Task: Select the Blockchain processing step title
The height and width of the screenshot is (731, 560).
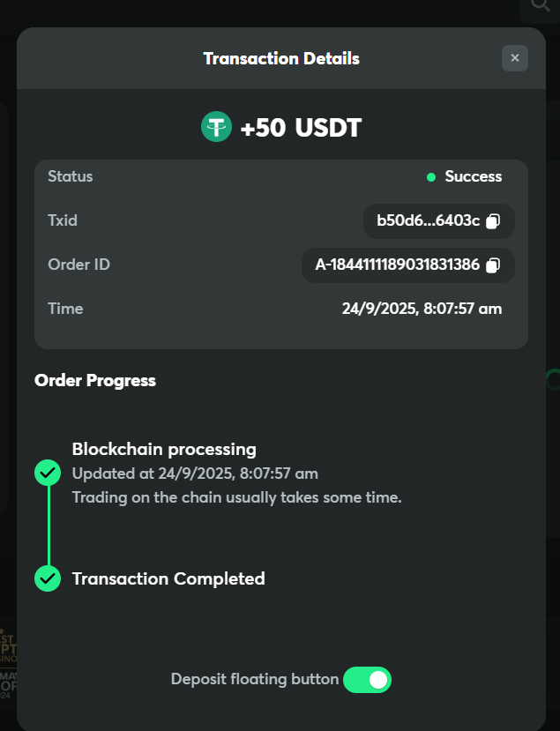Action: 164,450
